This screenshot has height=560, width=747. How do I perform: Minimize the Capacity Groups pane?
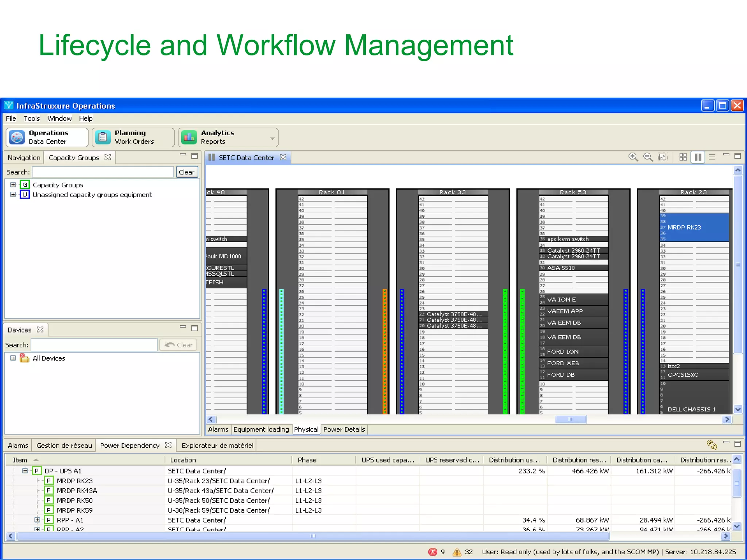click(183, 155)
